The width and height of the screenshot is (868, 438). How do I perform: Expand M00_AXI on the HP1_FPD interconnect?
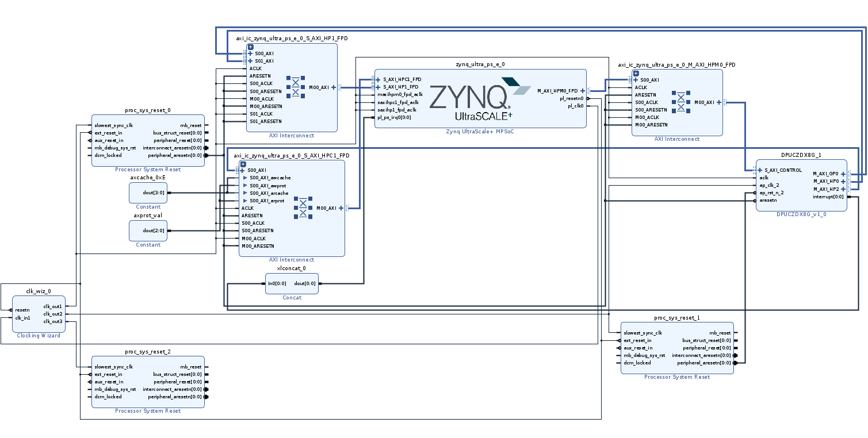(x=334, y=87)
